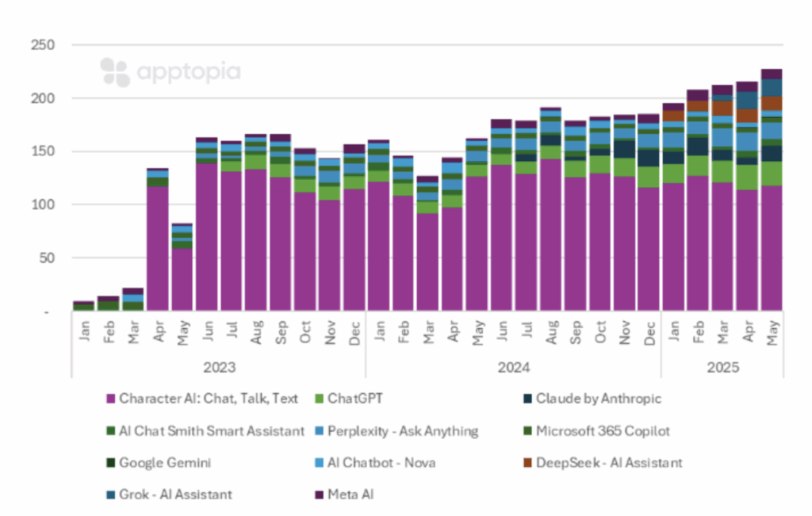Click the Dec 2023 month label
Screen dimensions: 812x516
click(x=354, y=334)
